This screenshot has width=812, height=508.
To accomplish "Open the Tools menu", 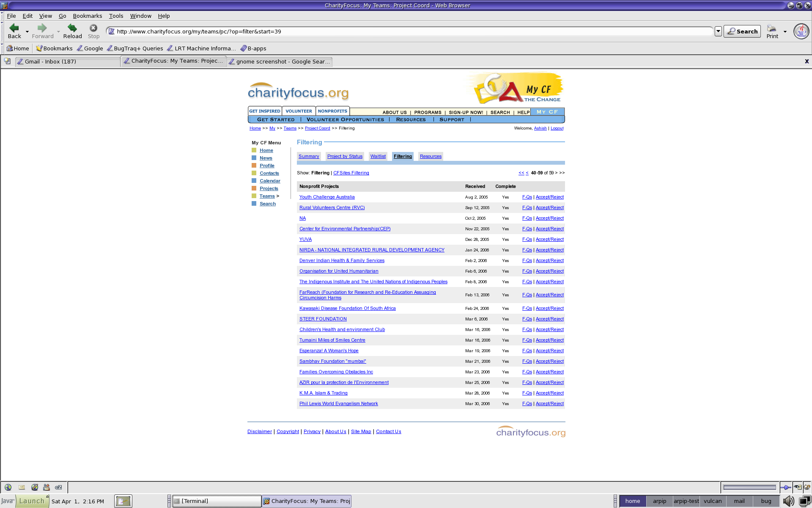I will 116,16.
